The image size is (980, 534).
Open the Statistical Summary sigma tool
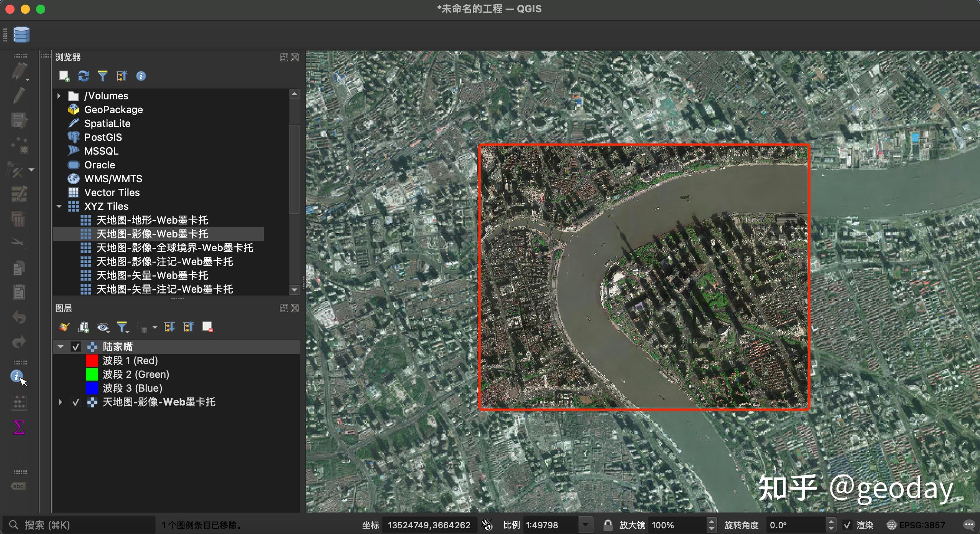click(x=19, y=427)
